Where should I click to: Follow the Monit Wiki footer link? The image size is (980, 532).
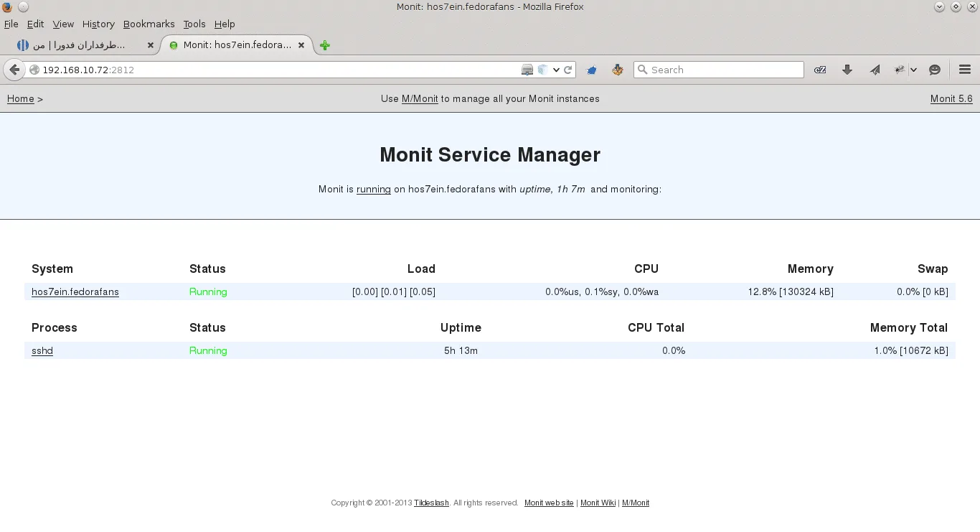[598, 503]
